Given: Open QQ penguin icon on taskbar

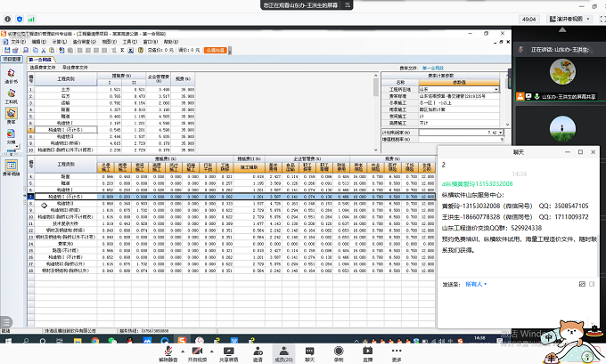Looking at the screenshot, I should 130,341.
